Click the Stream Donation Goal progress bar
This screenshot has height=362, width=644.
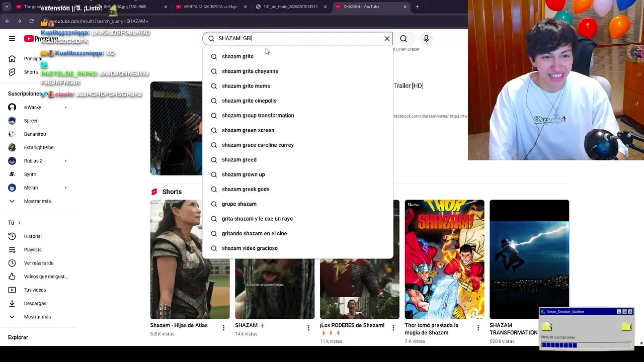(586, 345)
